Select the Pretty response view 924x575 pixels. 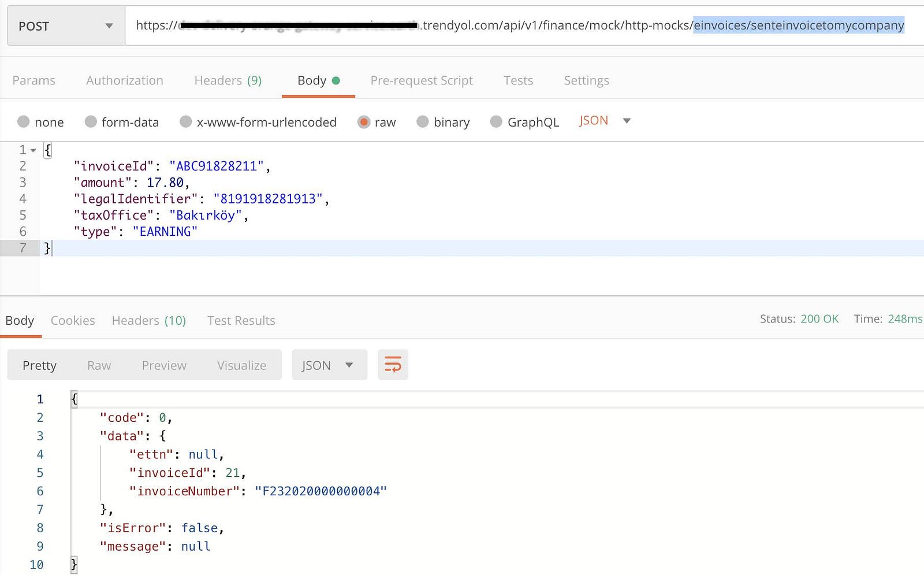click(39, 365)
